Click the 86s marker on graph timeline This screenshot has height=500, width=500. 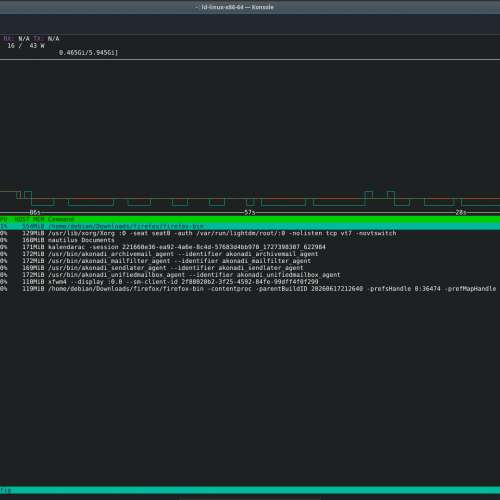point(35,212)
